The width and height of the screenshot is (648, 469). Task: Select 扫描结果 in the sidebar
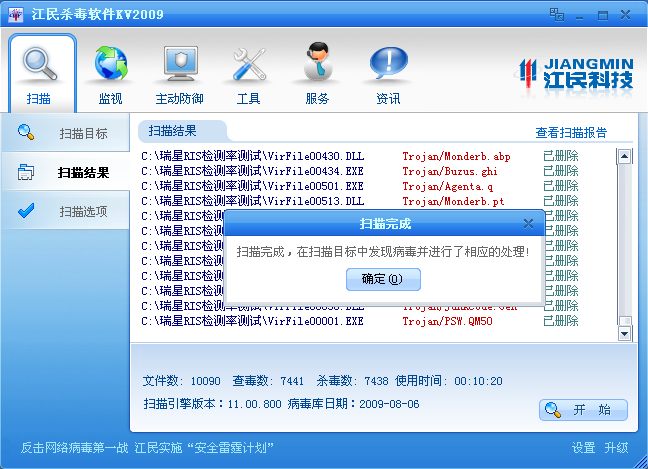tap(66, 172)
